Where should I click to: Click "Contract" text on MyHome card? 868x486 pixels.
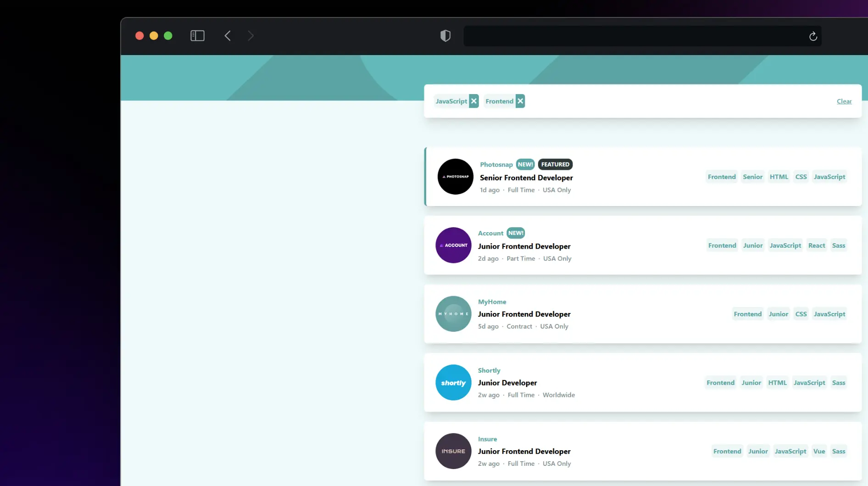(519, 326)
